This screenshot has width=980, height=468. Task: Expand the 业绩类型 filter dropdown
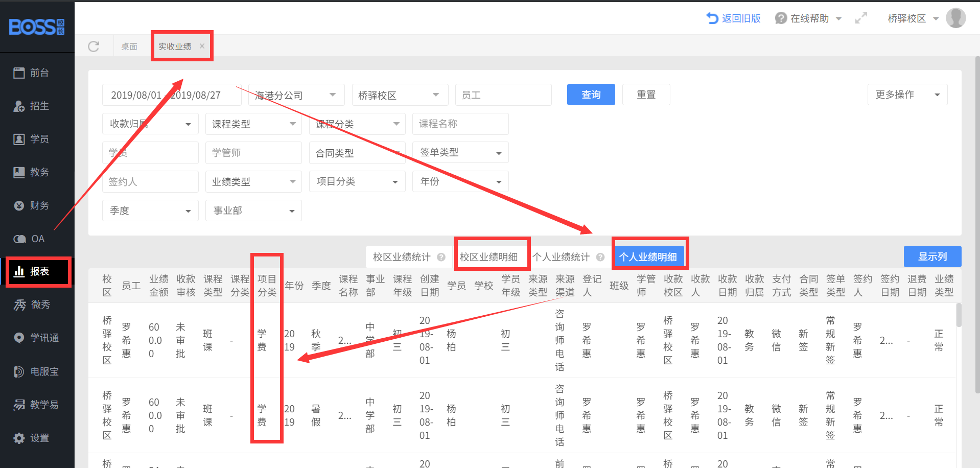(x=253, y=181)
